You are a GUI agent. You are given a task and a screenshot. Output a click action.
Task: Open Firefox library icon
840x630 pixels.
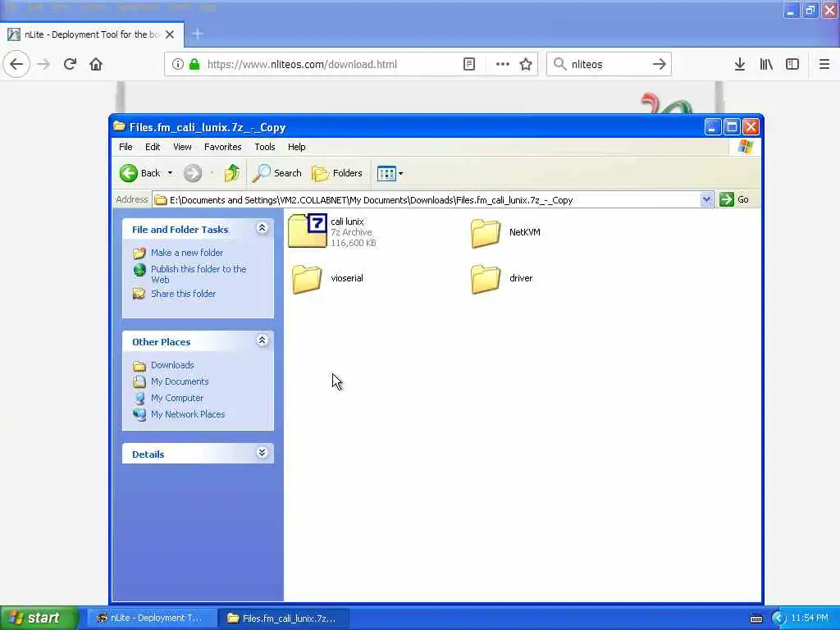766,64
